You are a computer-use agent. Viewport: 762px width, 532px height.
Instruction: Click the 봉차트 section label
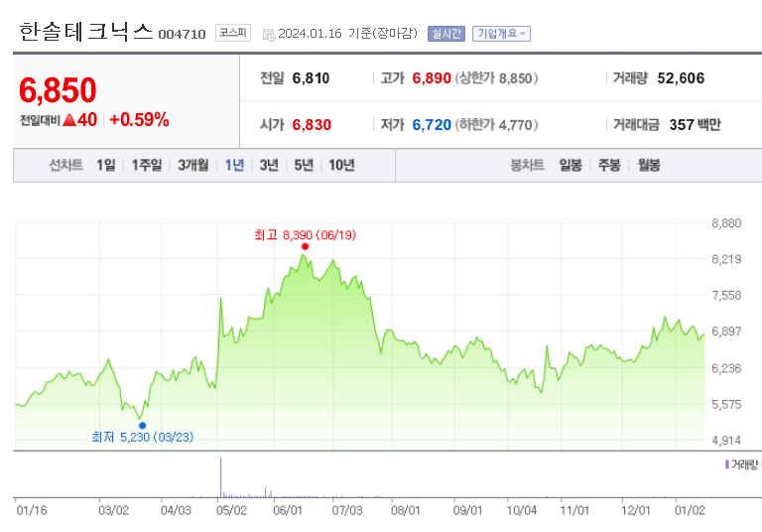coord(527,166)
